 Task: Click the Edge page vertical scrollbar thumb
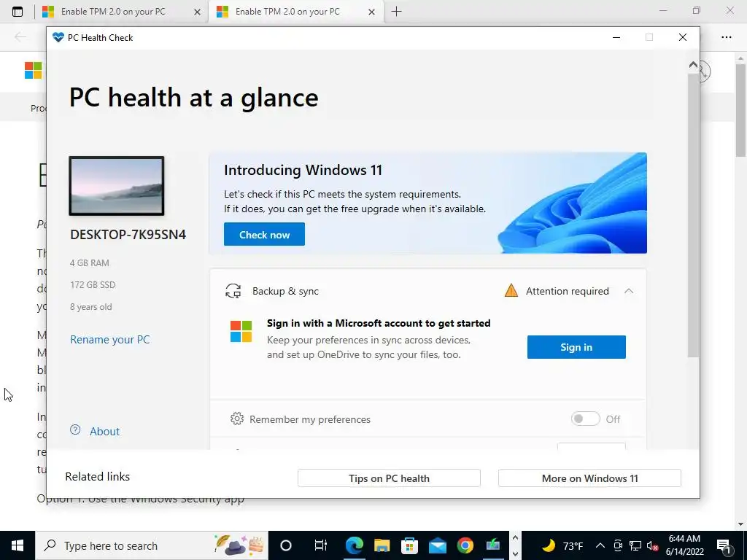(x=740, y=109)
